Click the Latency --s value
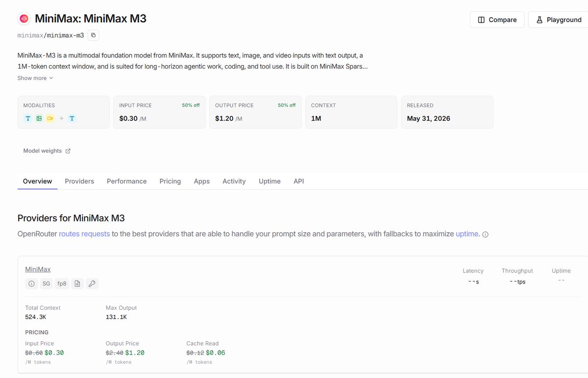The height and width of the screenshot is (378, 588). coord(473,281)
